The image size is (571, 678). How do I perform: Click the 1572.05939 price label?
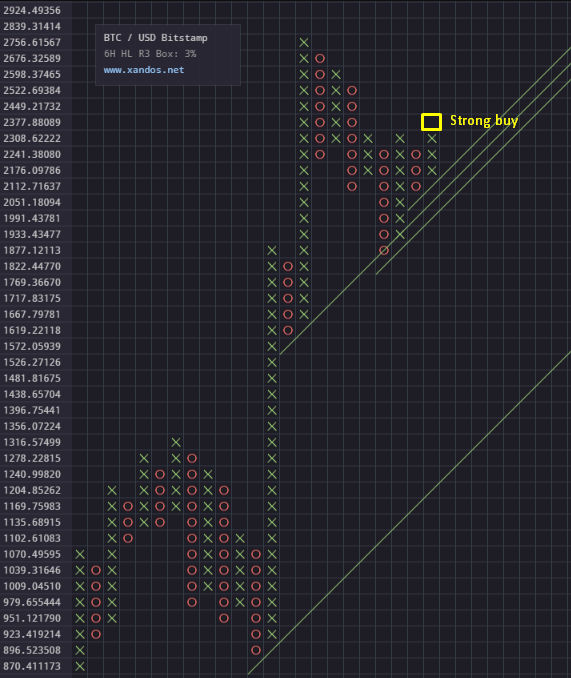(x=32, y=346)
